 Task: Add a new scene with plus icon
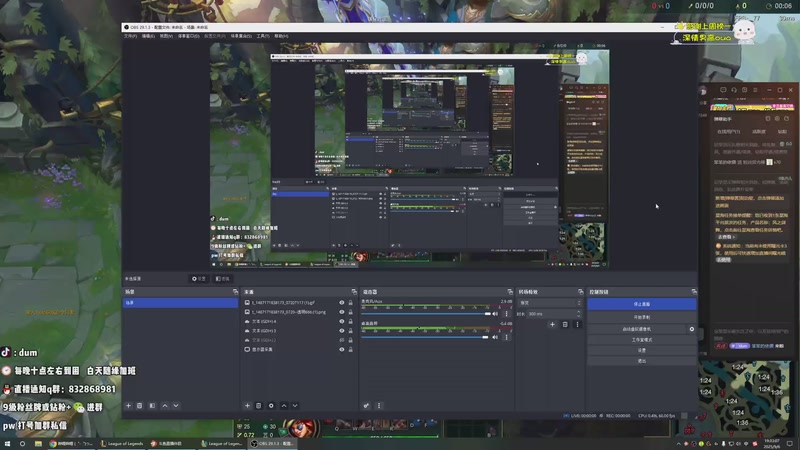point(129,406)
